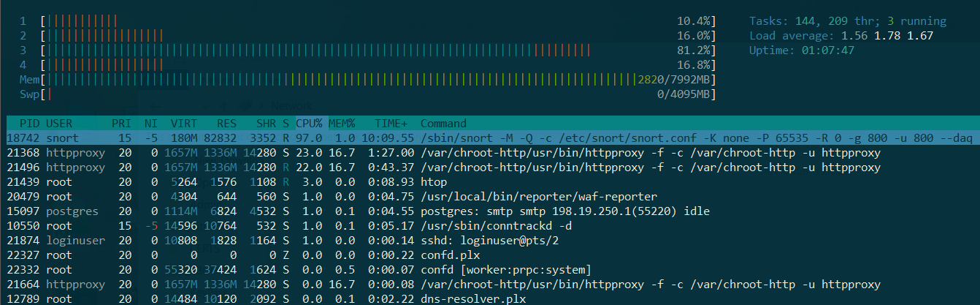This screenshot has height=305, width=980.
Task: Click the Mem usage bar
Action: coord(367,79)
